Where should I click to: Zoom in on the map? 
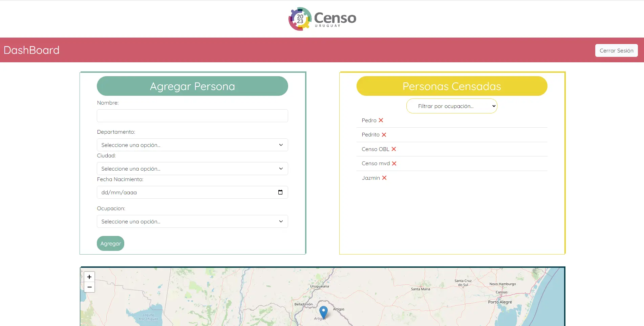pos(89,277)
